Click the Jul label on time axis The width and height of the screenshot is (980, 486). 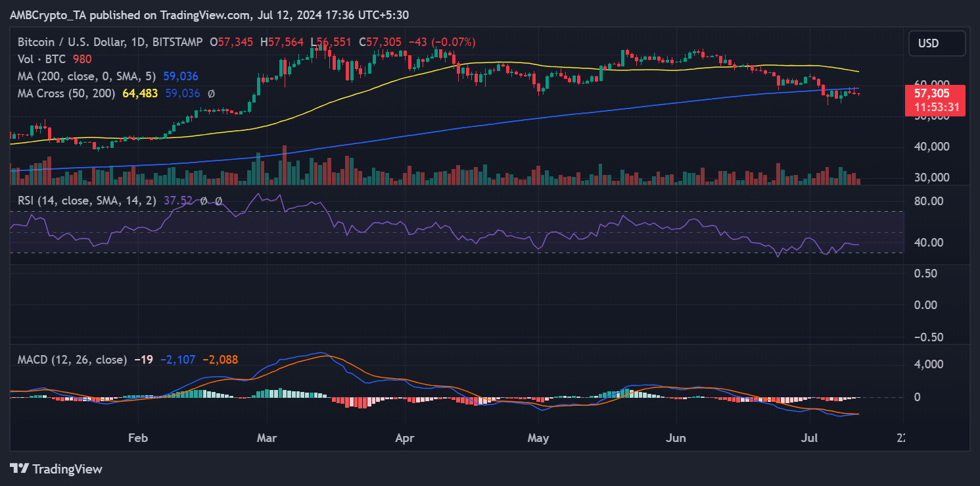[x=810, y=437]
